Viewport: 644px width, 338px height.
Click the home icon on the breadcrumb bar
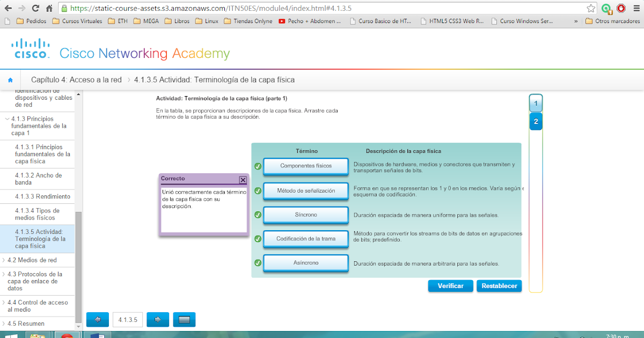10,79
